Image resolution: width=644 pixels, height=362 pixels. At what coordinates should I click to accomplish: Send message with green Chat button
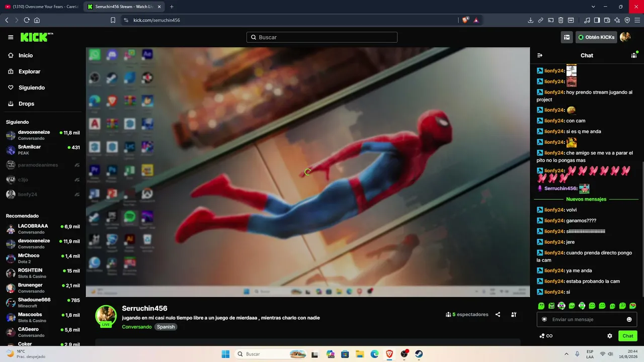[x=628, y=336]
